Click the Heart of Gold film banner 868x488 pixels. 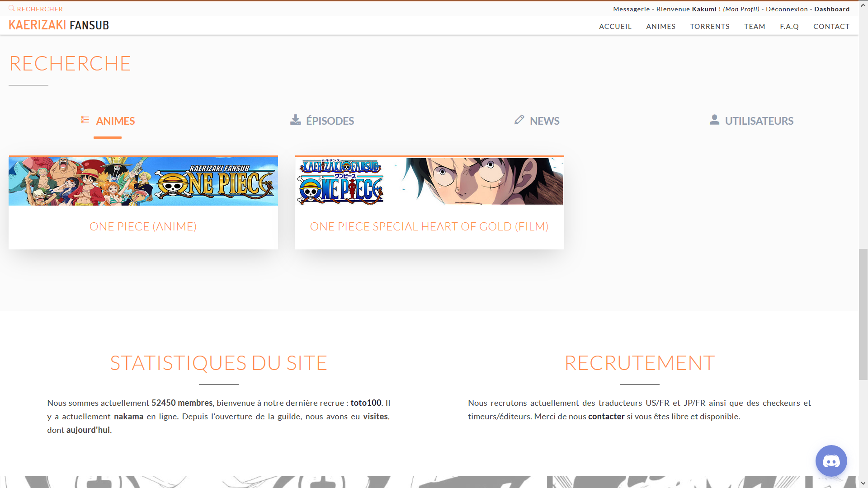point(429,181)
